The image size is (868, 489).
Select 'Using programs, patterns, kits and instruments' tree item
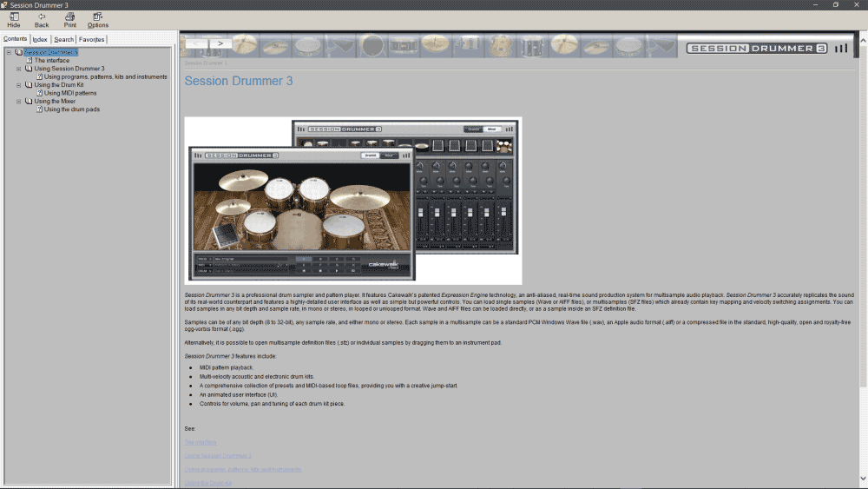(105, 76)
